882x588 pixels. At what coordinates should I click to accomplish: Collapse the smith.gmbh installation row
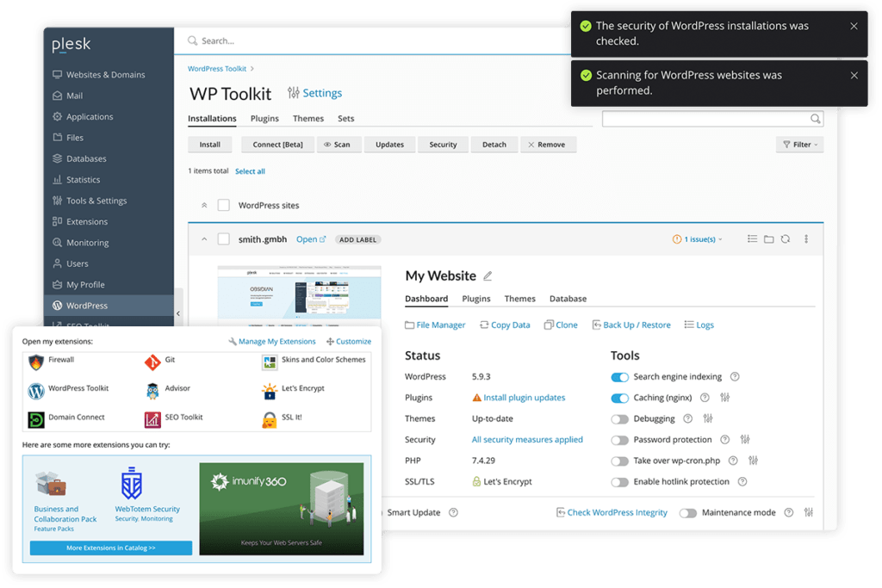click(204, 239)
